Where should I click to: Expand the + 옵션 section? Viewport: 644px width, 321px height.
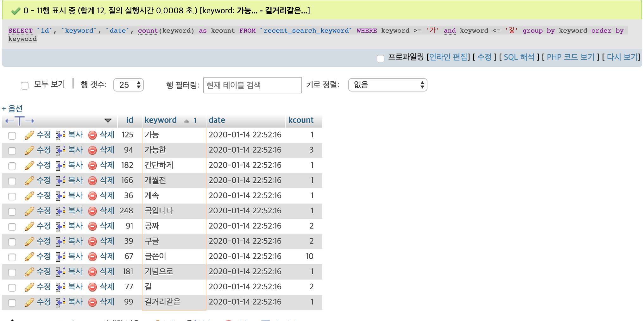click(x=12, y=109)
